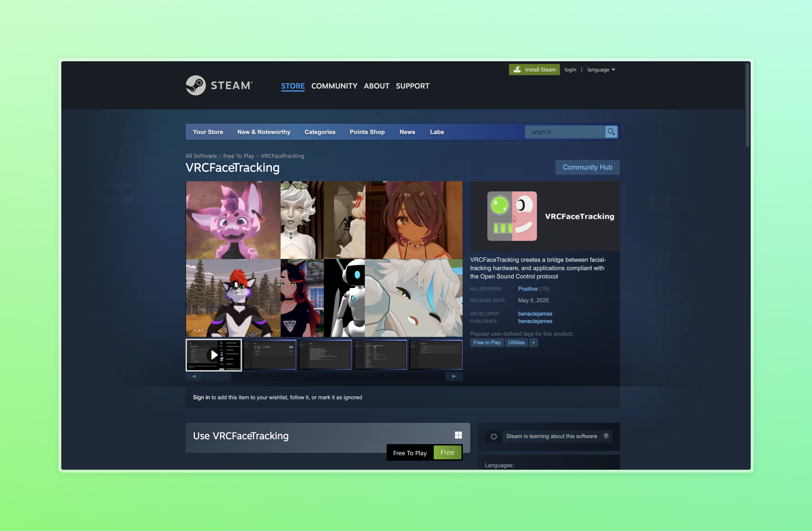Click the question mark help icon

pyautogui.click(x=606, y=436)
